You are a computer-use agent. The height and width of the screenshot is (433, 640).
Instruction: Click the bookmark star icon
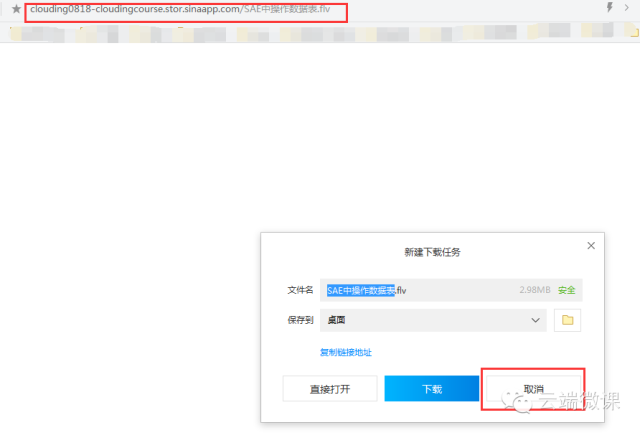click(x=16, y=9)
